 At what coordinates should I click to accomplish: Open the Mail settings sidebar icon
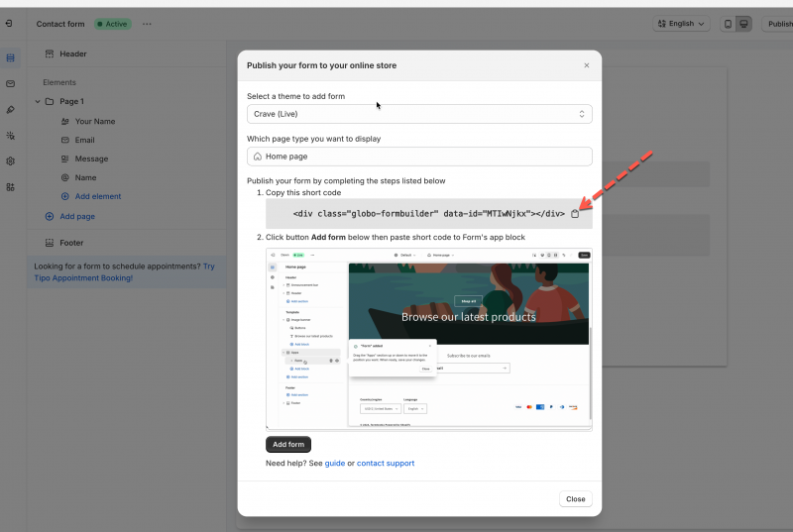(10, 84)
